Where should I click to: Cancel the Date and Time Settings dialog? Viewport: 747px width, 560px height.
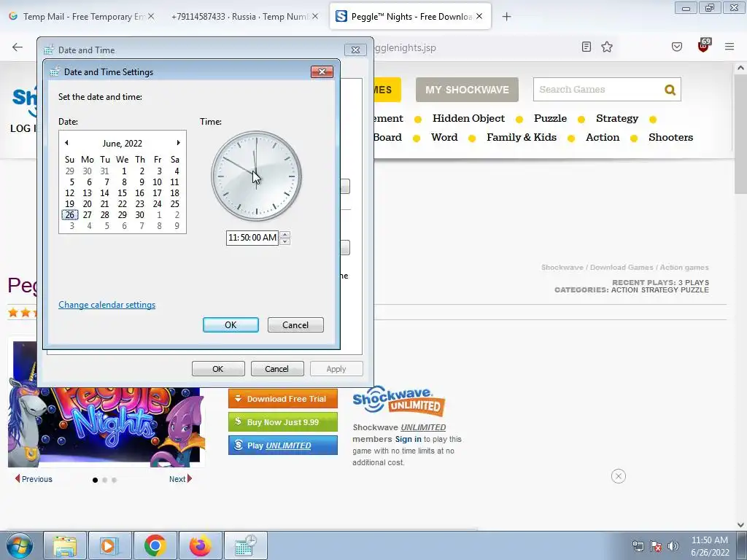(x=295, y=324)
